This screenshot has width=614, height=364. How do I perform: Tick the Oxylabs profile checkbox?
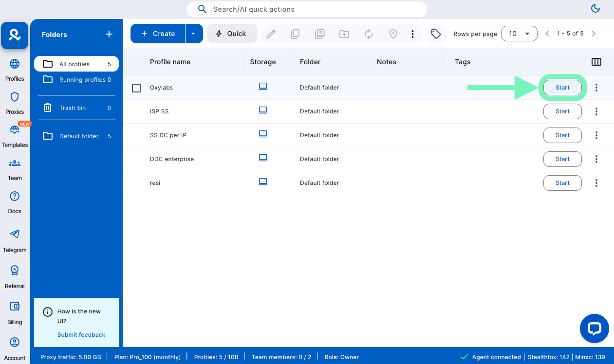coord(136,88)
